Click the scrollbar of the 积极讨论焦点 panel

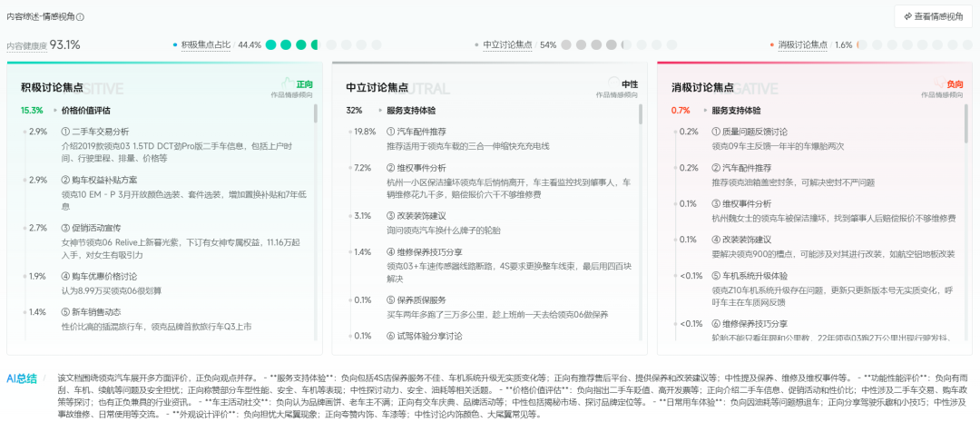point(316,113)
